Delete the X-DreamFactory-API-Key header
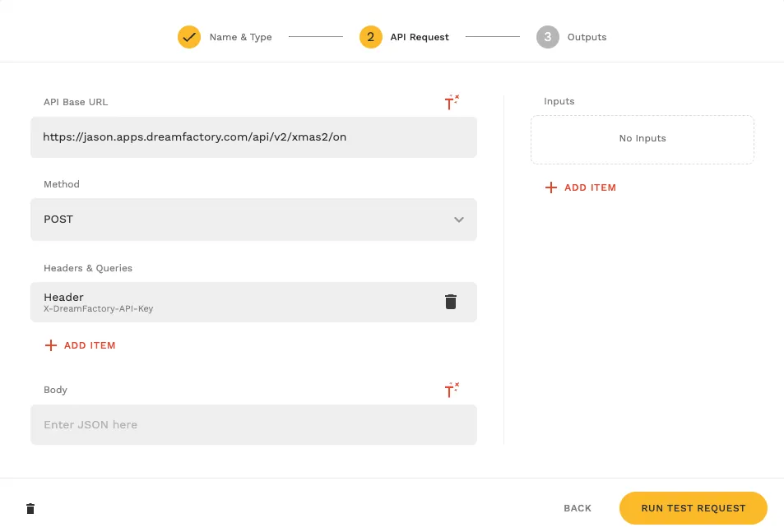 (451, 302)
